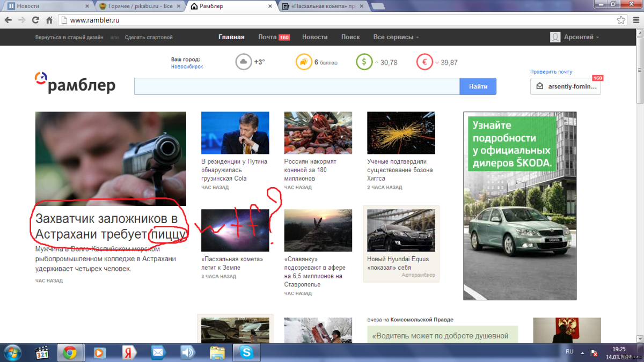The width and height of the screenshot is (644, 362).
Task: Open the orange media player taskbar icon
Action: tap(99, 352)
